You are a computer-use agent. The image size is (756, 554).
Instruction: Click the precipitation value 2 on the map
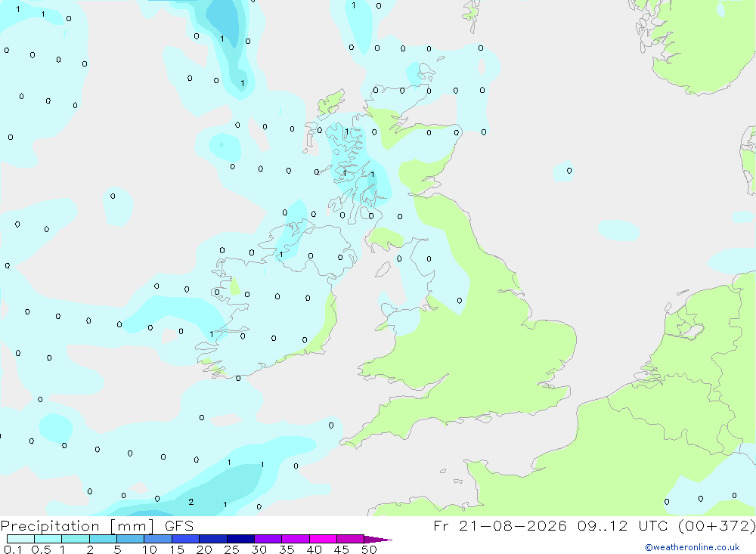tap(191, 502)
